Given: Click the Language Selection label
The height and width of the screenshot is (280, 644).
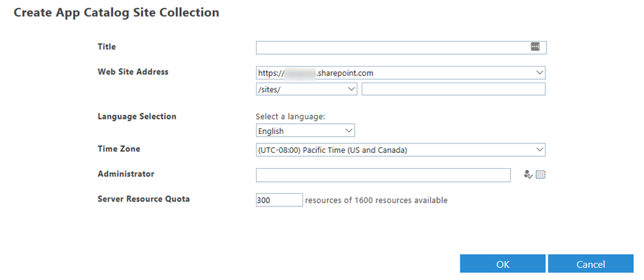Looking at the screenshot, I should click(137, 116).
